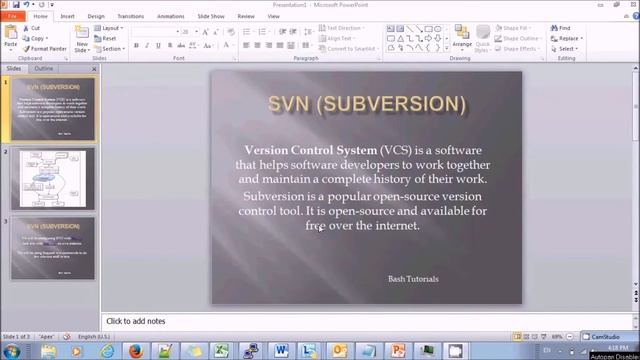The image size is (640, 360).
Task: Click the Redo button
Action: (41, 5)
